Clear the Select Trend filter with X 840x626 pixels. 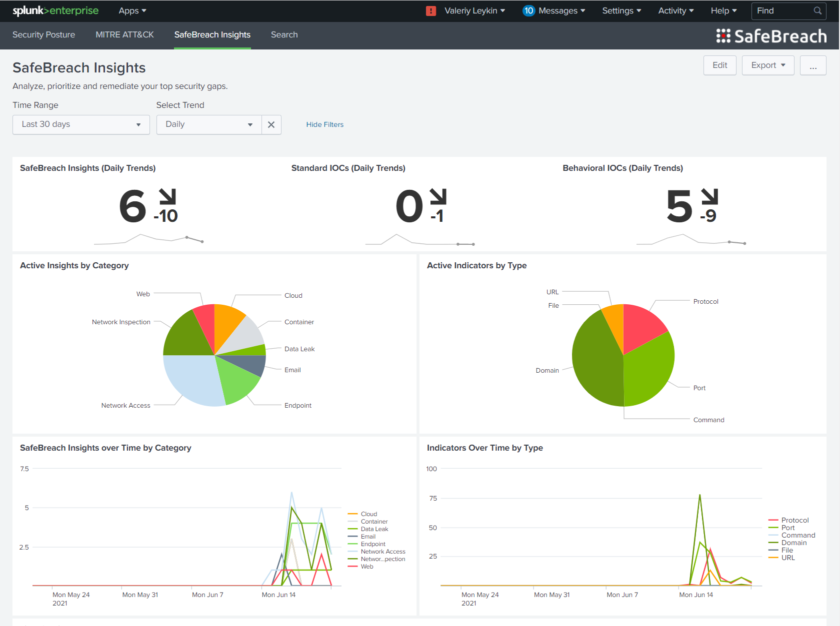[x=271, y=124]
